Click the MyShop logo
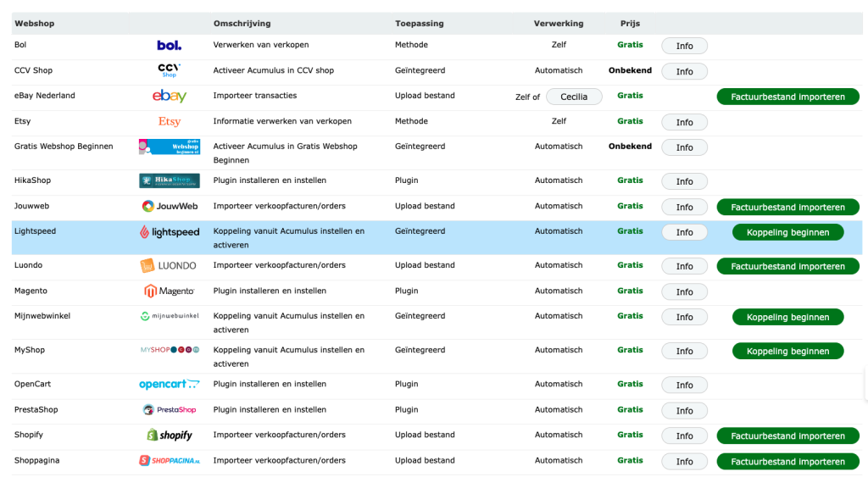Image resolution: width=868 pixels, height=477 pixels. pyautogui.click(x=170, y=350)
